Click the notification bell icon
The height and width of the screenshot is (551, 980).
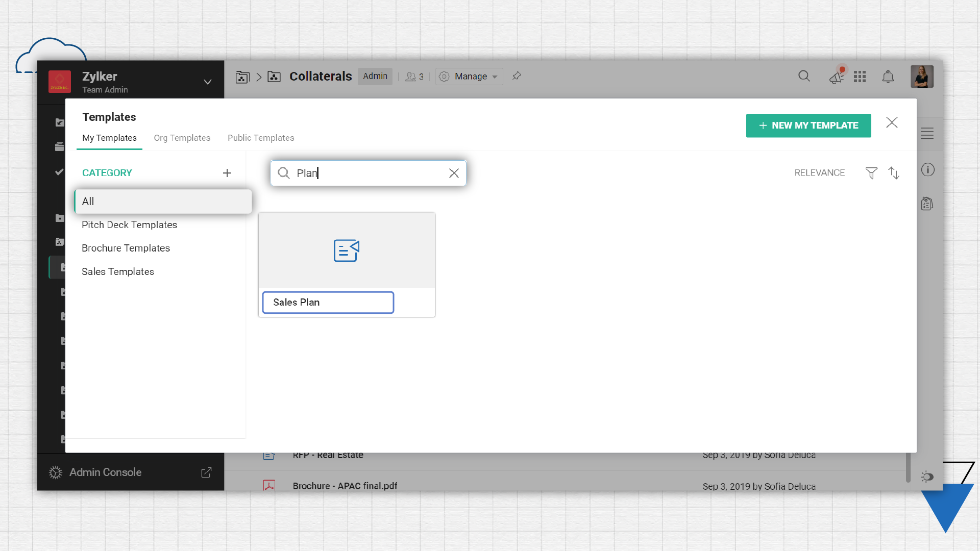(x=888, y=77)
